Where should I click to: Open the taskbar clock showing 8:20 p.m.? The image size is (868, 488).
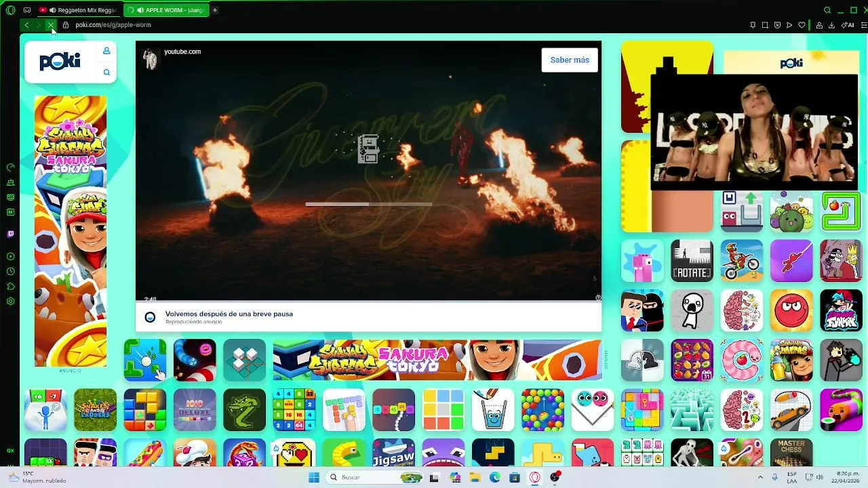point(847,477)
